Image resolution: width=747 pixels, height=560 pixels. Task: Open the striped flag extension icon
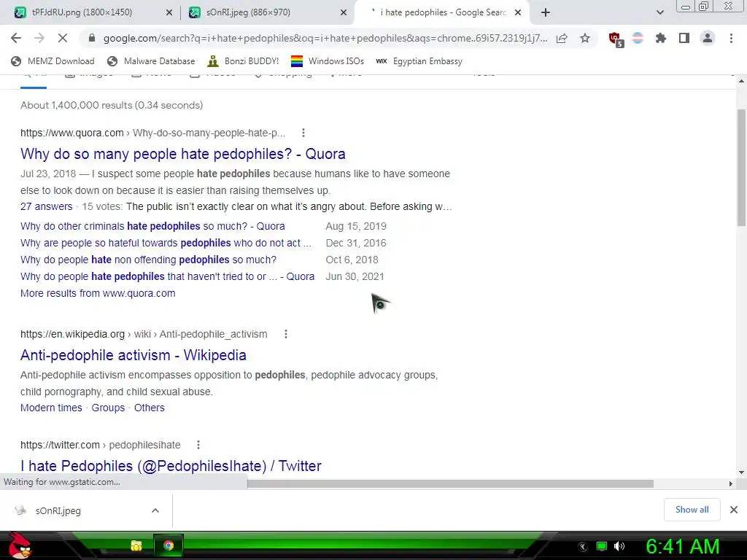tap(638, 38)
